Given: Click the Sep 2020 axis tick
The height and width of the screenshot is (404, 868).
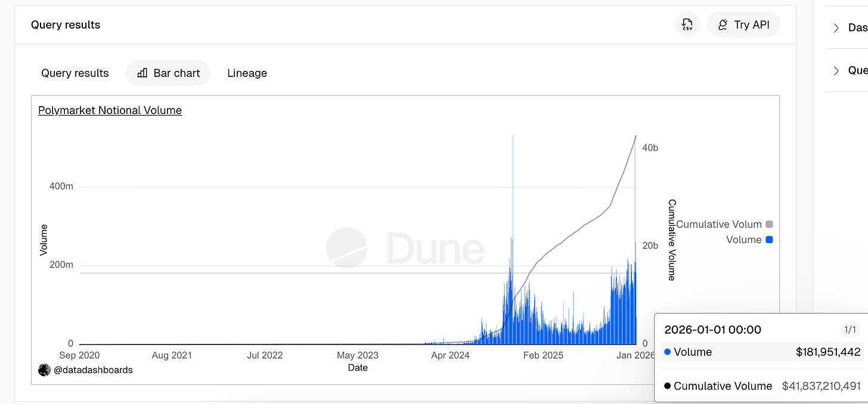Looking at the screenshot, I should pyautogui.click(x=79, y=355).
